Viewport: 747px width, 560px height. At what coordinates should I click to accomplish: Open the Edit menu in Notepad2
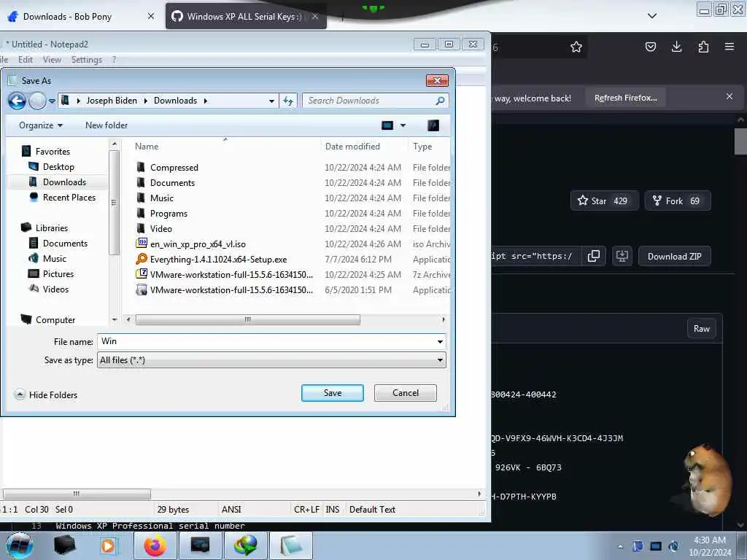click(x=26, y=60)
